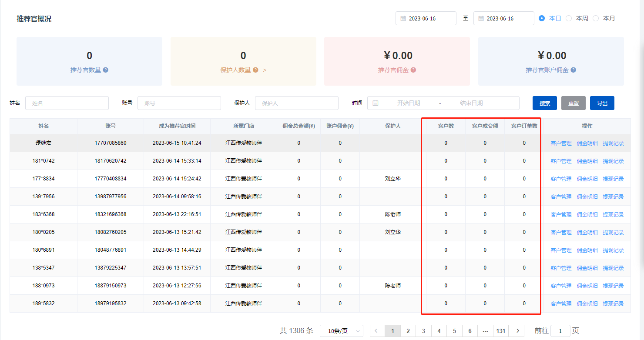This screenshot has width=644, height=340.
Task: Click the pagination ellipsis to jump pages
Action: click(x=485, y=331)
